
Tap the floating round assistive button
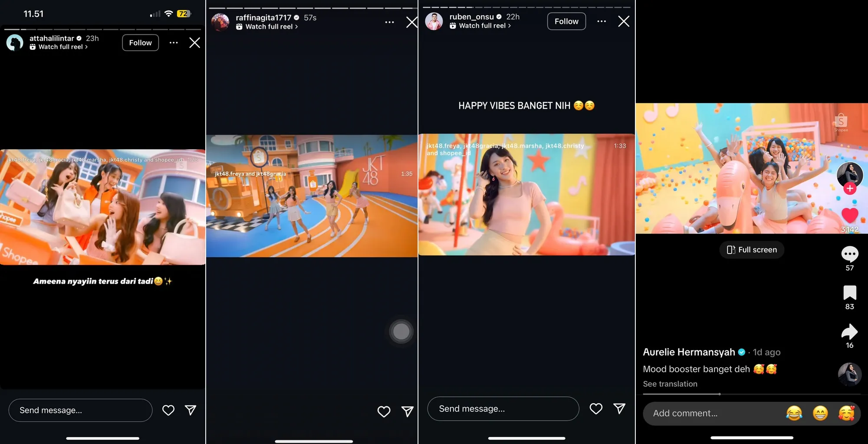[x=401, y=332]
